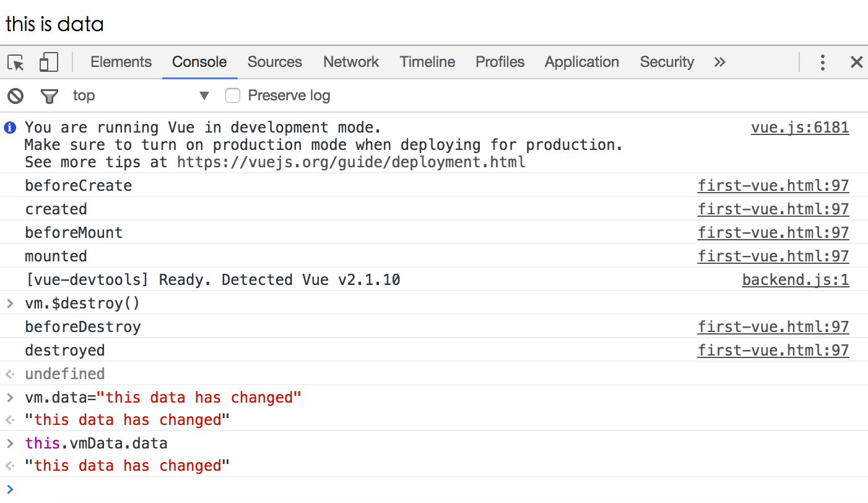868x503 pixels.
Task: Open the vue.js:6181 source link
Action: pos(800,128)
